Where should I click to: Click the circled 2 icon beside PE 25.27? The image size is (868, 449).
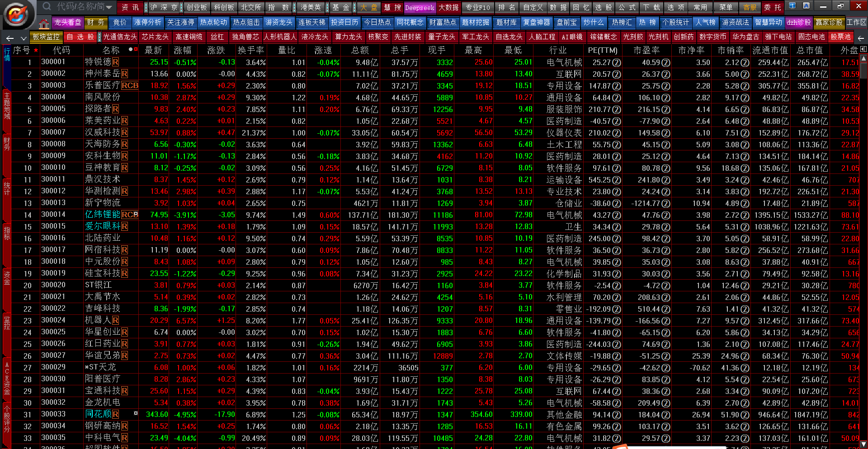[x=617, y=63]
